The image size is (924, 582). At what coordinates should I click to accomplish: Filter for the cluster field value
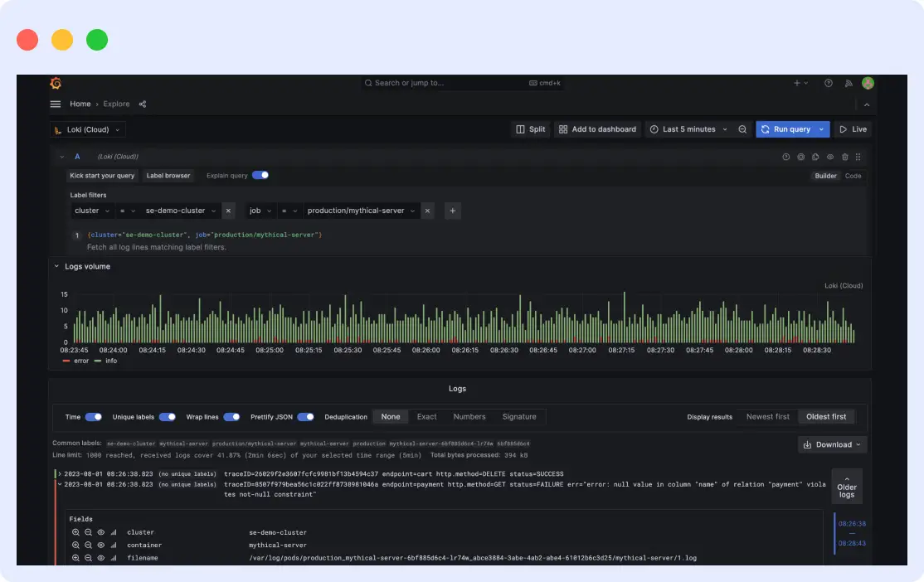(75, 532)
